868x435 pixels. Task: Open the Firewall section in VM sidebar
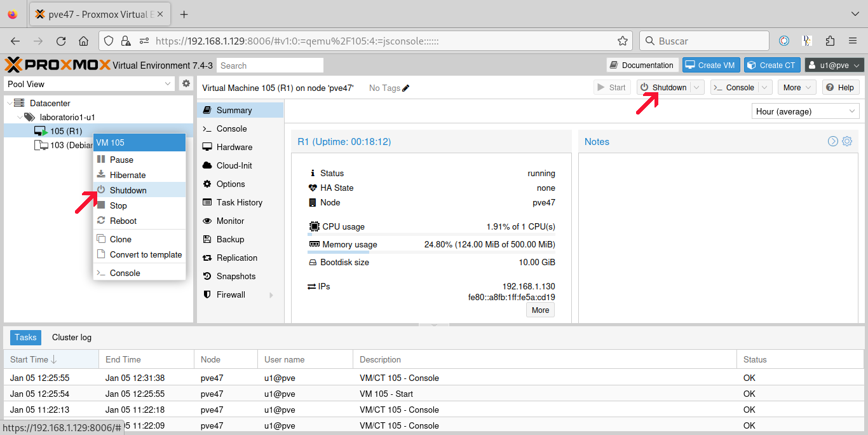coord(240,294)
